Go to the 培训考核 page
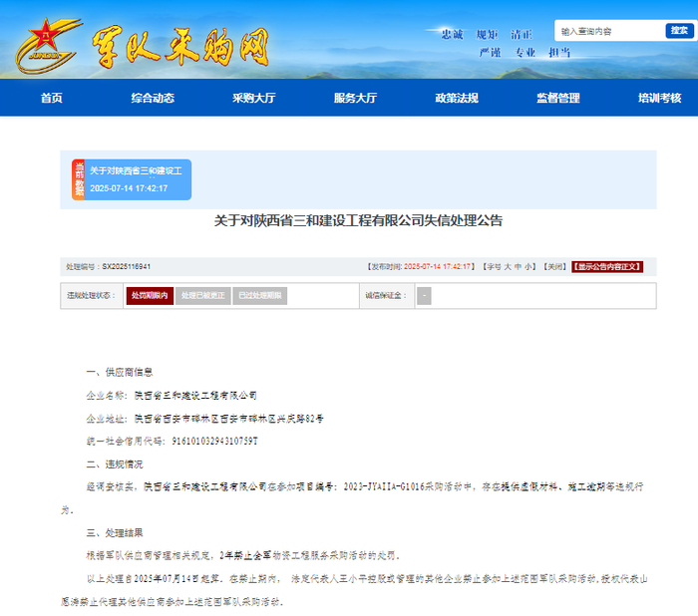This screenshot has width=698, height=616. point(660,98)
